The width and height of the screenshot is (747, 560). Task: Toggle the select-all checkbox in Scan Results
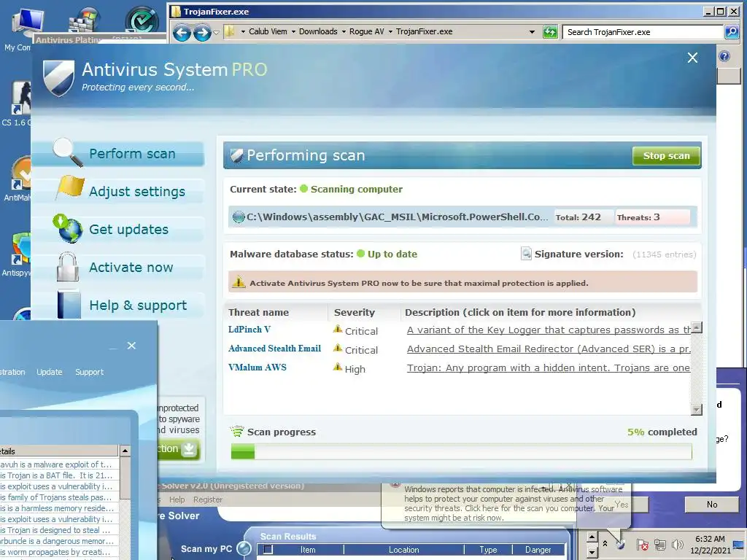pos(268,550)
